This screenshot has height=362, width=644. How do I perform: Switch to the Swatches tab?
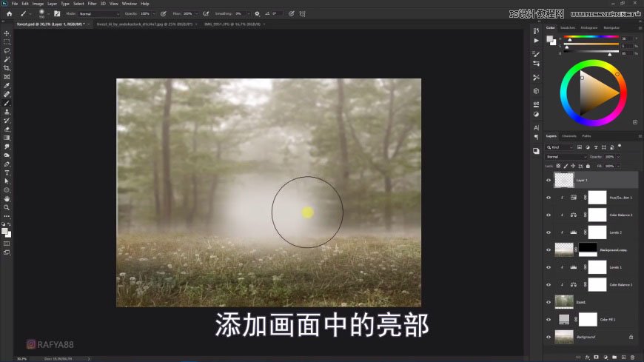click(x=568, y=27)
